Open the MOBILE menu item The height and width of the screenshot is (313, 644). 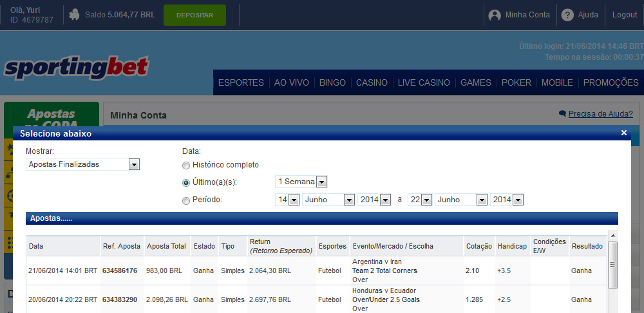(557, 82)
